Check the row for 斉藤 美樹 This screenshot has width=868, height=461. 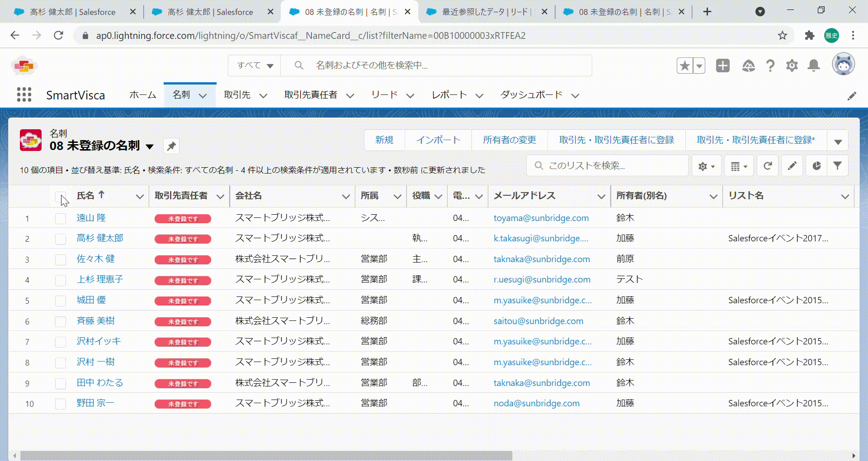(60, 322)
